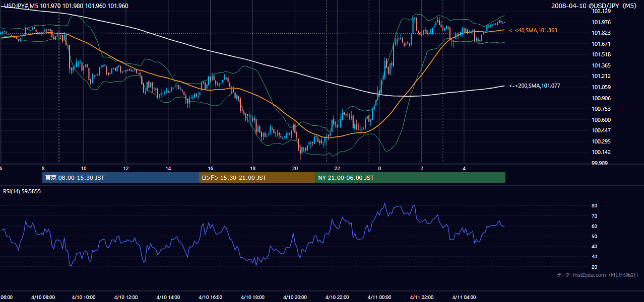644x302 pixels.
Task: Click hour label 20 under price chart
Action: [x=295, y=169]
